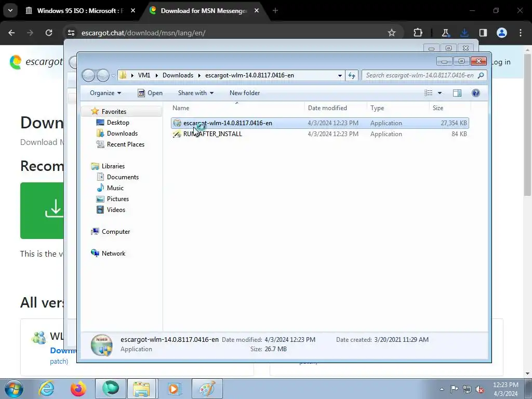
Task: Expand the recent pages arrow beside nav buttons
Action: pyautogui.click(x=113, y=76)
